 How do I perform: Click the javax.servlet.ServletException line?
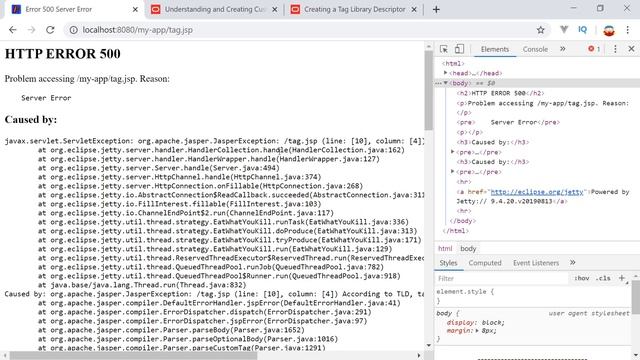tap(214, 141)
